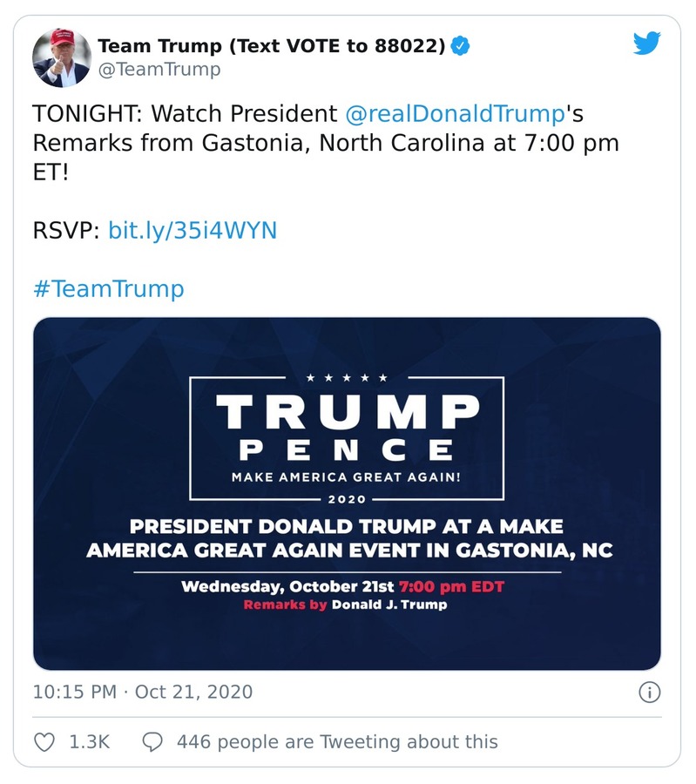This screenshot has width=696, height=784.
Task: Click the TRUMP PENCE logo in the image
Action: click(x=347, y=427)
